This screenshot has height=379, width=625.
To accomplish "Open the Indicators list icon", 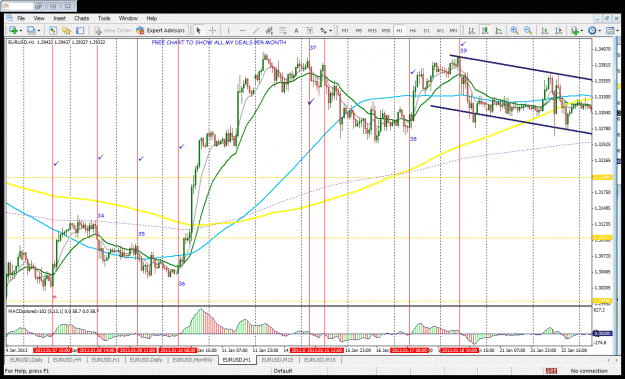I will click(574, 30).
